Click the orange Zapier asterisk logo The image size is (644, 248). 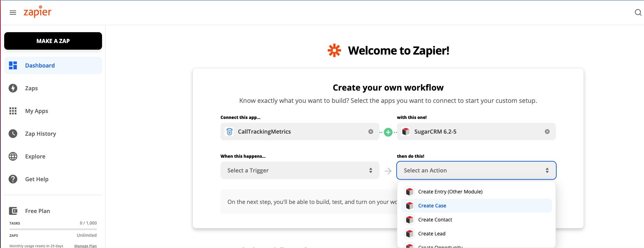pos(334,51)
